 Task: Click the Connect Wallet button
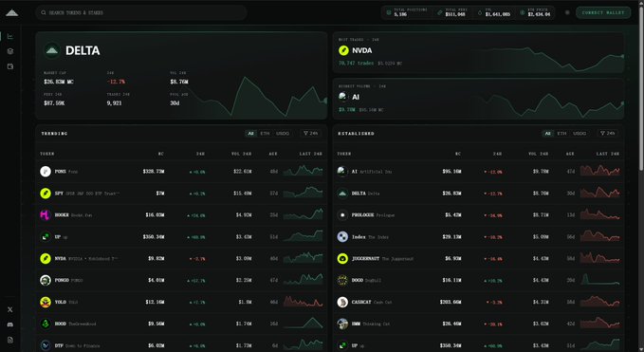coord(603,12)
